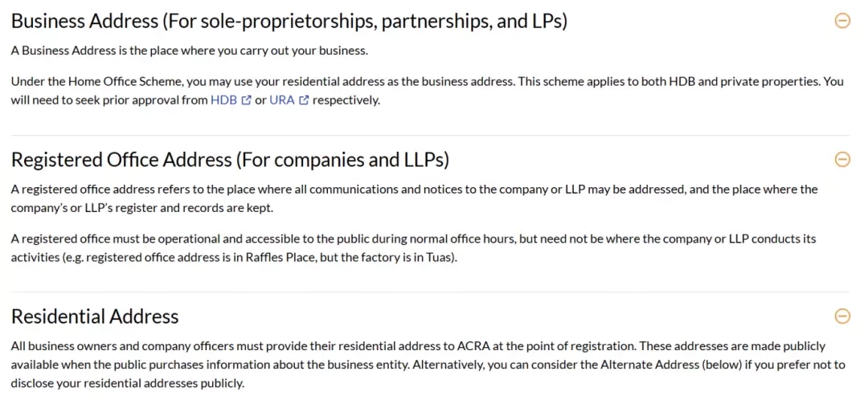Click the 'A Business Address is the place' sentence
Screen dimensions: 868x408
190,51
